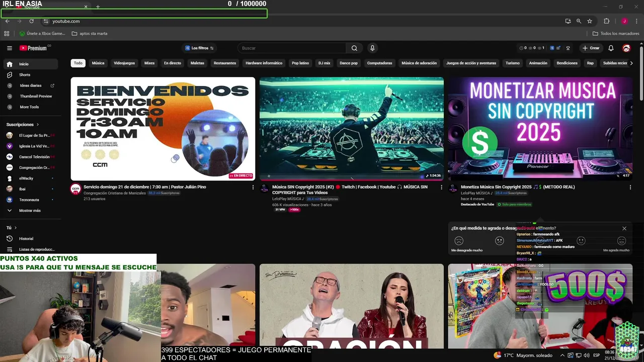Open Únete a Xbox Game bookmark
The width and height of the screenshot is (644, 362).
(x=42, y=34)
